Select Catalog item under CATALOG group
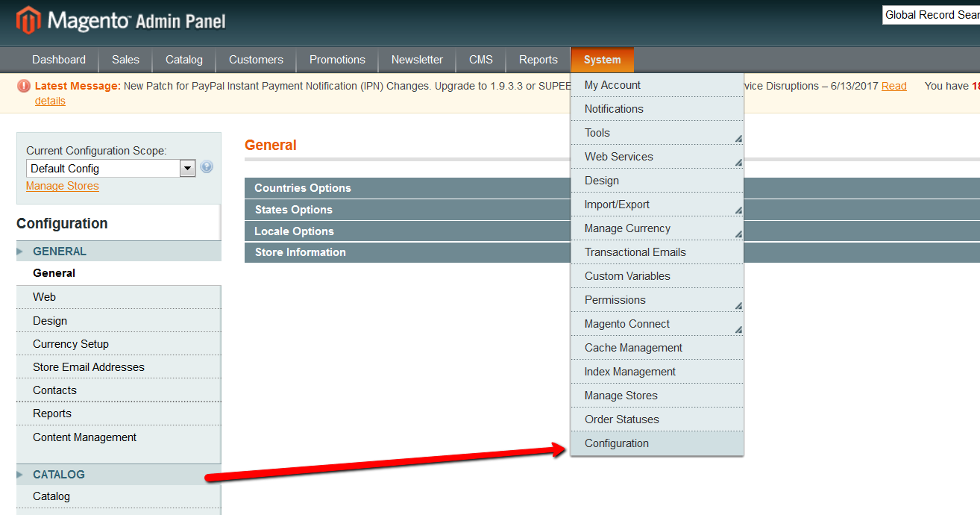Viewport: 980px width, 515px height. [119, 496]
